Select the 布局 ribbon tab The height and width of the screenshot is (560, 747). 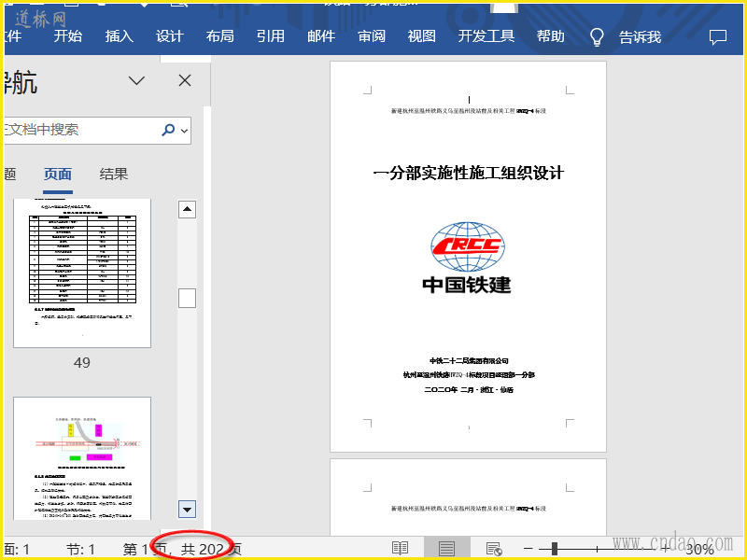(x=220, y=36)
